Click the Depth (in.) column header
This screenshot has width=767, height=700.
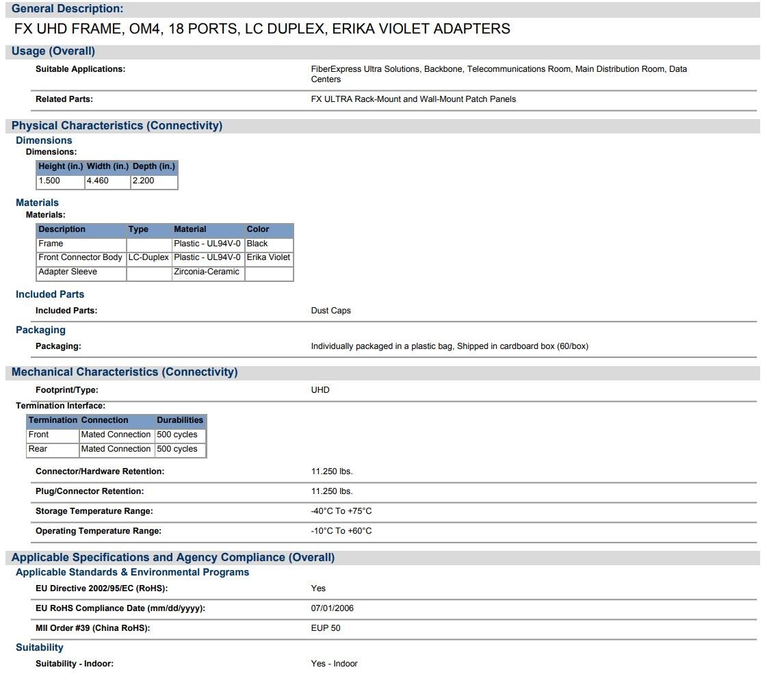(154, 167)
